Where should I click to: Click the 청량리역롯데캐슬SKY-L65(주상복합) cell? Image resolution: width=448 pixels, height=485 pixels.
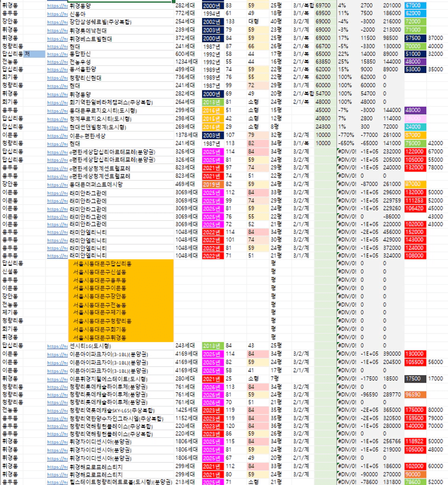click(x=121, y=411)
